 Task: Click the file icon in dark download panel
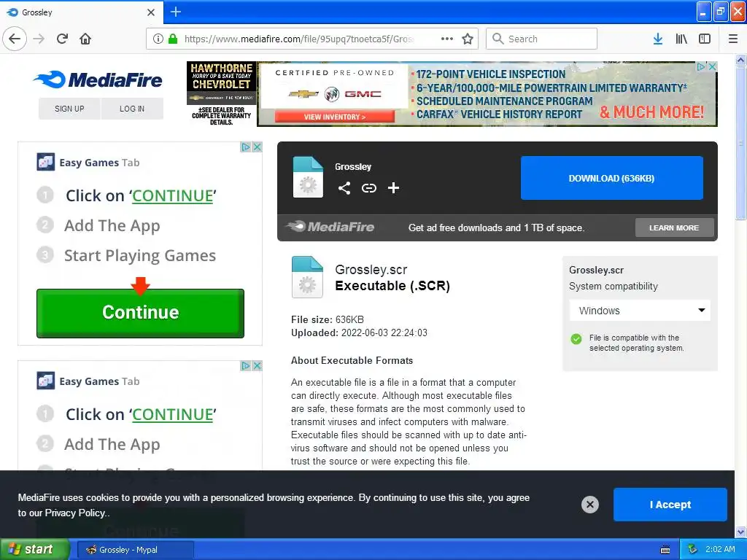[x=308, y=177]
